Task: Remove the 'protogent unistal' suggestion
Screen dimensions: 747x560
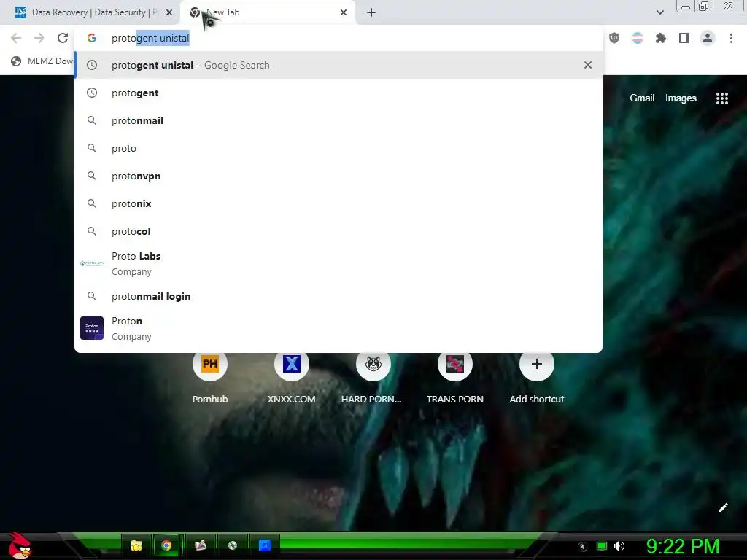Action: 588,65
